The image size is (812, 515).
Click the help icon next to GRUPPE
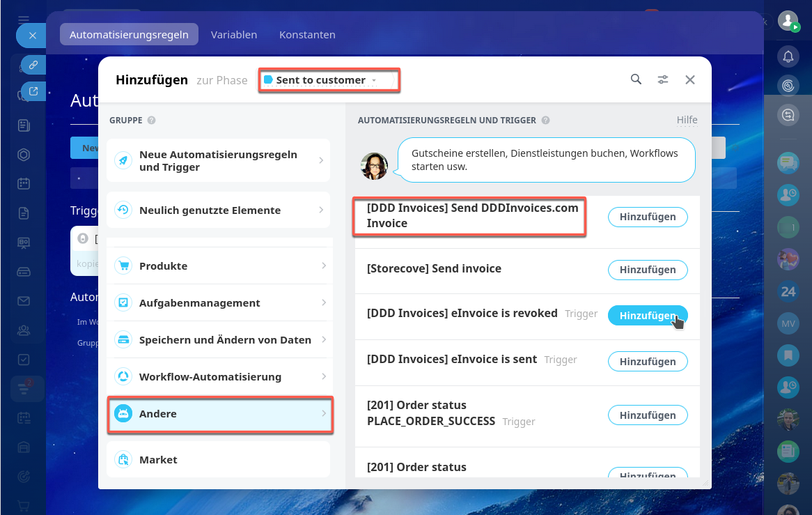[151, 120]
